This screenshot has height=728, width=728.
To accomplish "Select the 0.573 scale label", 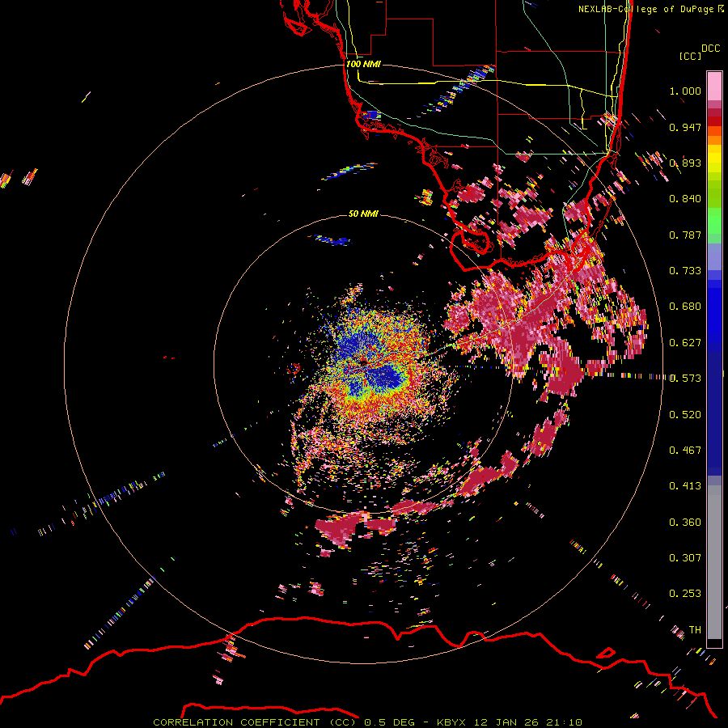I will 685,379.
